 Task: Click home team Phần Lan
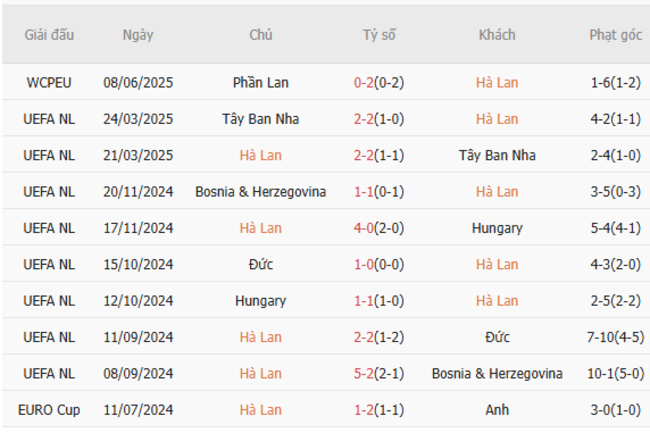tap(261, 83)
